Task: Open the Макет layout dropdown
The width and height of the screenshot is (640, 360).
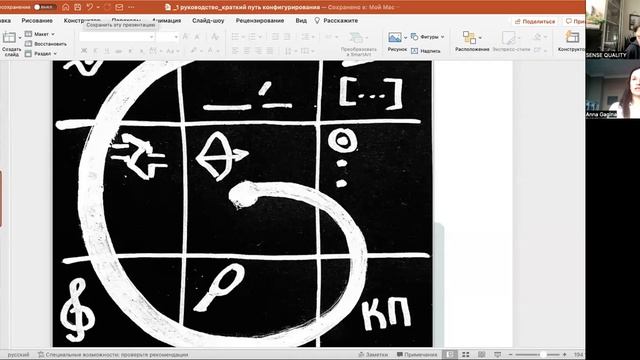Action: (x=40, y=34)
